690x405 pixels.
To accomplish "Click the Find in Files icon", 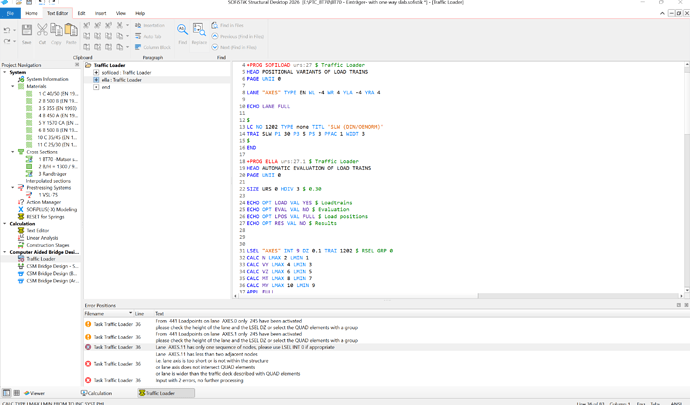I will (x=215, y=25).
